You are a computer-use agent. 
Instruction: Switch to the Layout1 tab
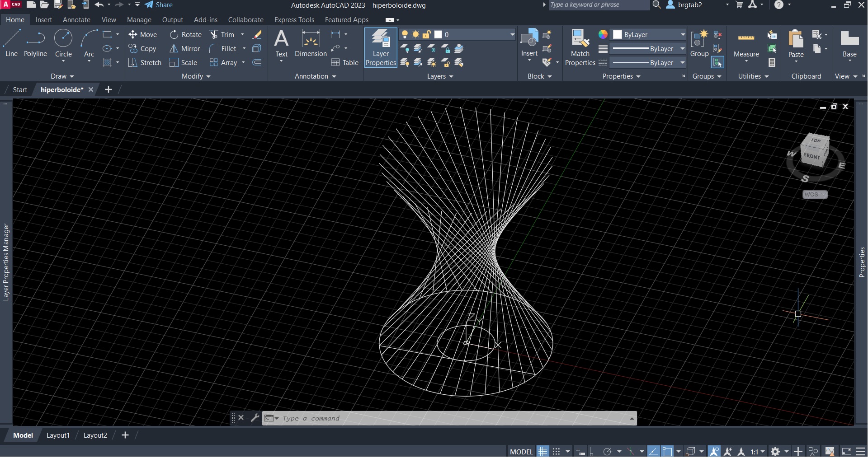[x=58, y=435]
